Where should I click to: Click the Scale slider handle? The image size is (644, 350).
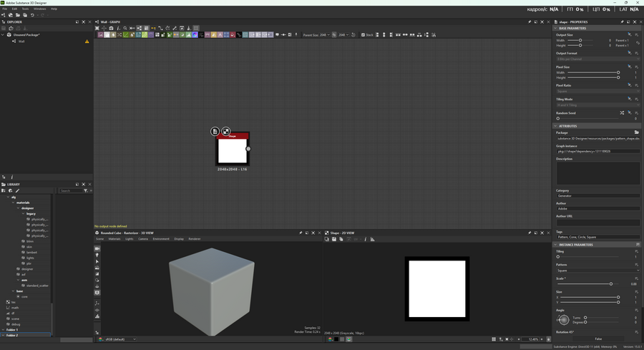click(x=610, y=284)
